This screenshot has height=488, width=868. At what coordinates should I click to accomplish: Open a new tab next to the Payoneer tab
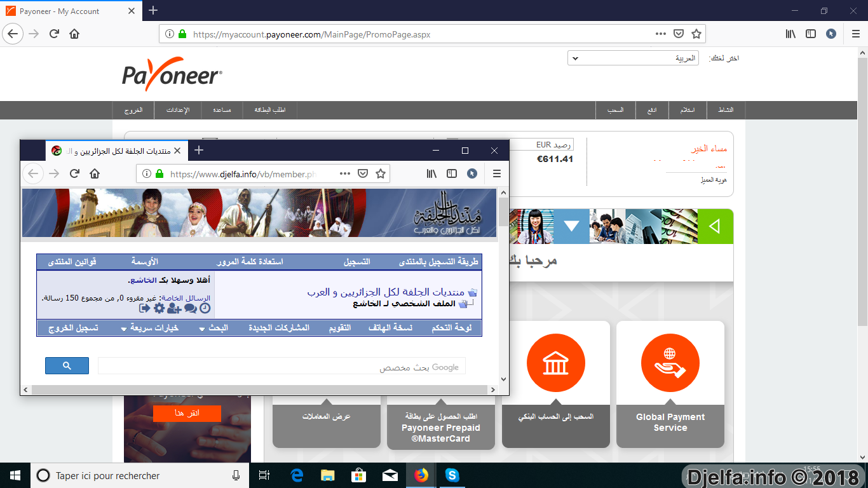pos(153,10)
